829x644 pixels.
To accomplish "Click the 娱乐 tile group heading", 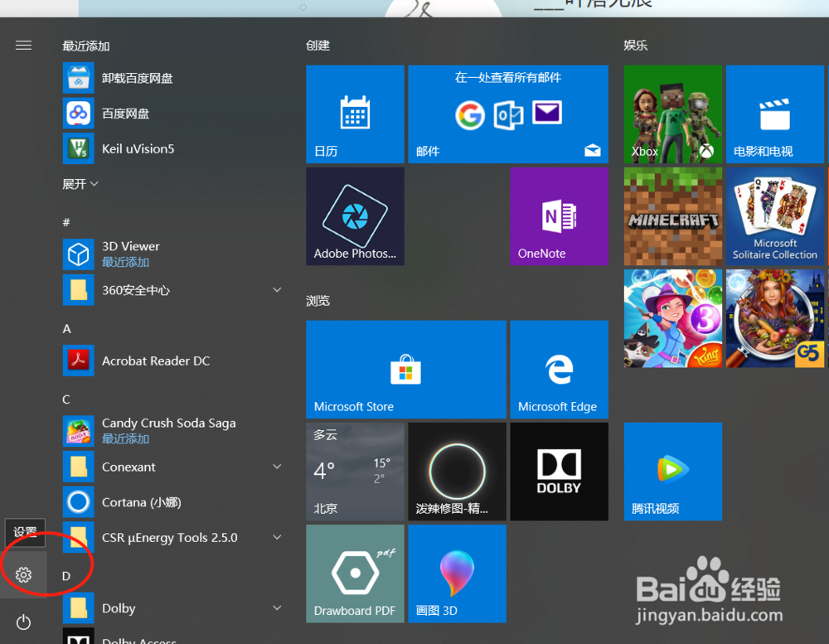I will tap(636, 46).
